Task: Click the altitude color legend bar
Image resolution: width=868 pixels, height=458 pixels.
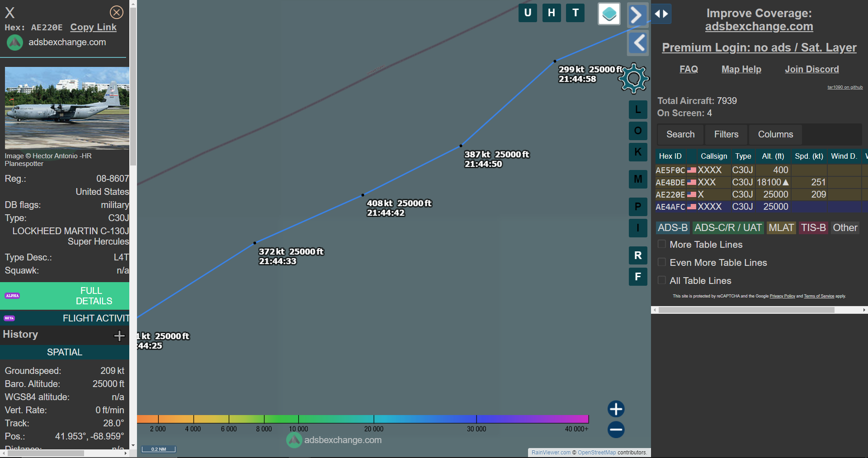Action: pyautogui.click(x=363, y=419)
